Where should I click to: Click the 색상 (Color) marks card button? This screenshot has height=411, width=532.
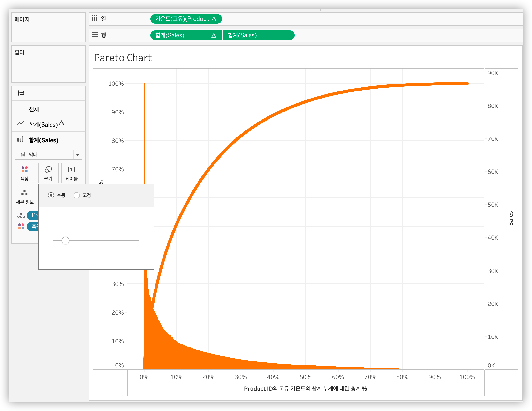(x=25, y=173)
